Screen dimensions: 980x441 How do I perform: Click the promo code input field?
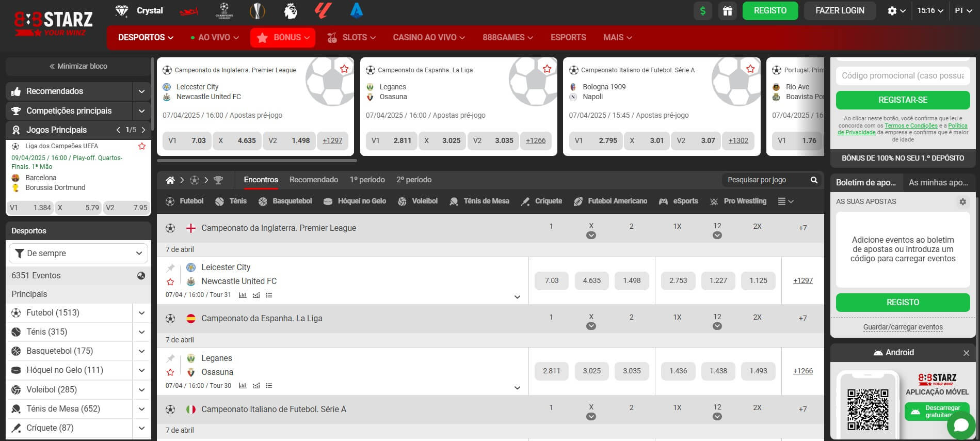pos(903,76)
